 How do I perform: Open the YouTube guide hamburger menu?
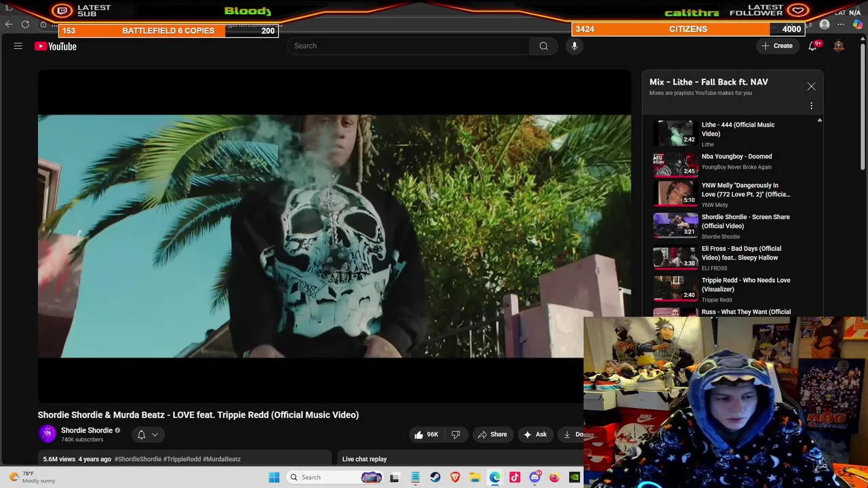18,46
